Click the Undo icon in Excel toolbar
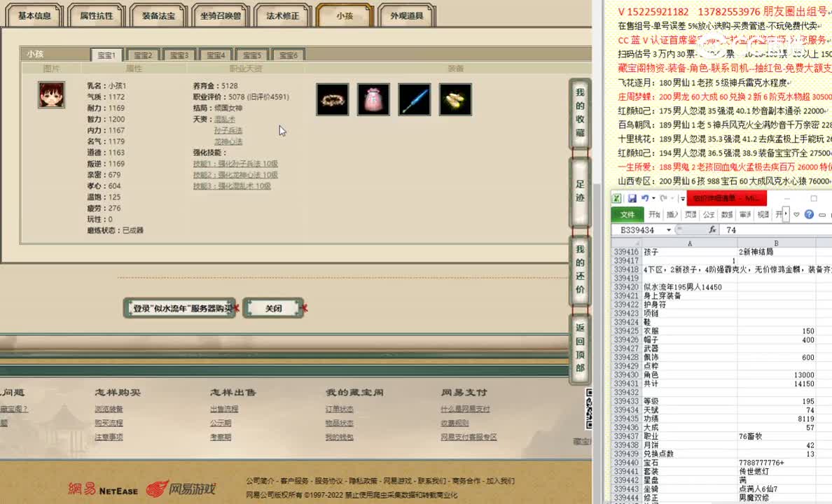Screen dimensions: 832x504 coord(645,198)
